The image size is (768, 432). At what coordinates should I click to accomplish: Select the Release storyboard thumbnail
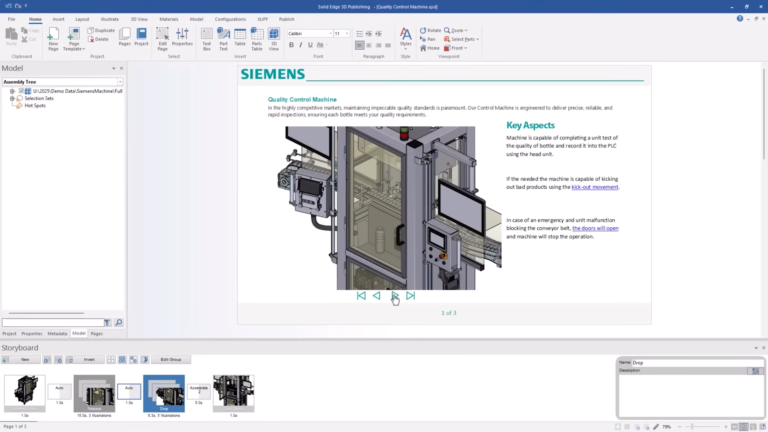pyautogui.click(x=95, y=393)
